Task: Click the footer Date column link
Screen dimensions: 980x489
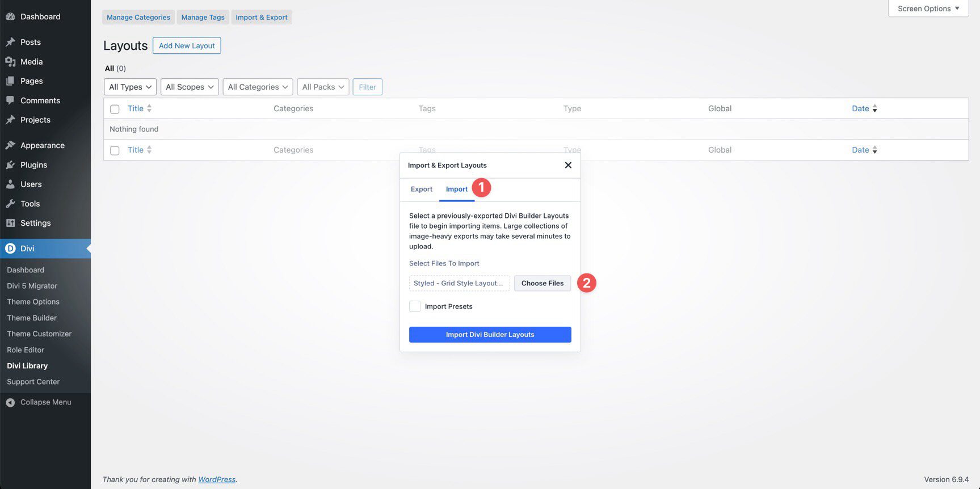Action: point(860,150)
